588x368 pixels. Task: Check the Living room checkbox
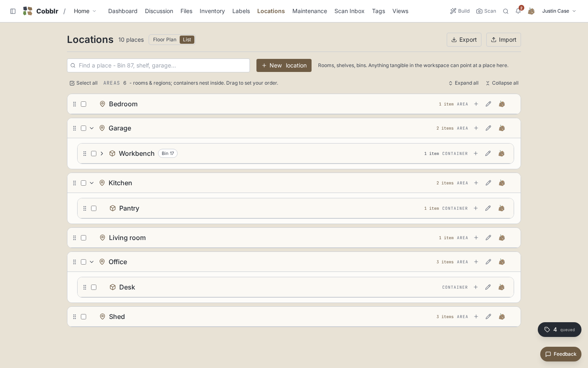coord(83,238)
